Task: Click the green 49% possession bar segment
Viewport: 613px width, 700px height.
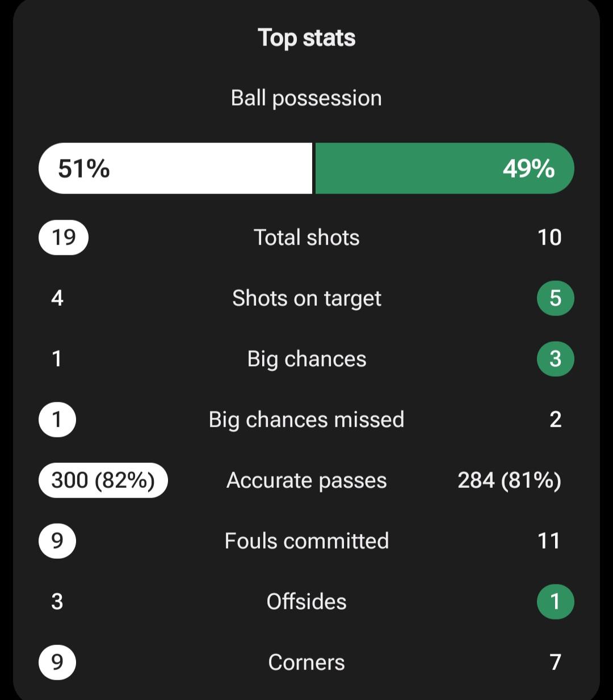Action: (x=444, y=168)
